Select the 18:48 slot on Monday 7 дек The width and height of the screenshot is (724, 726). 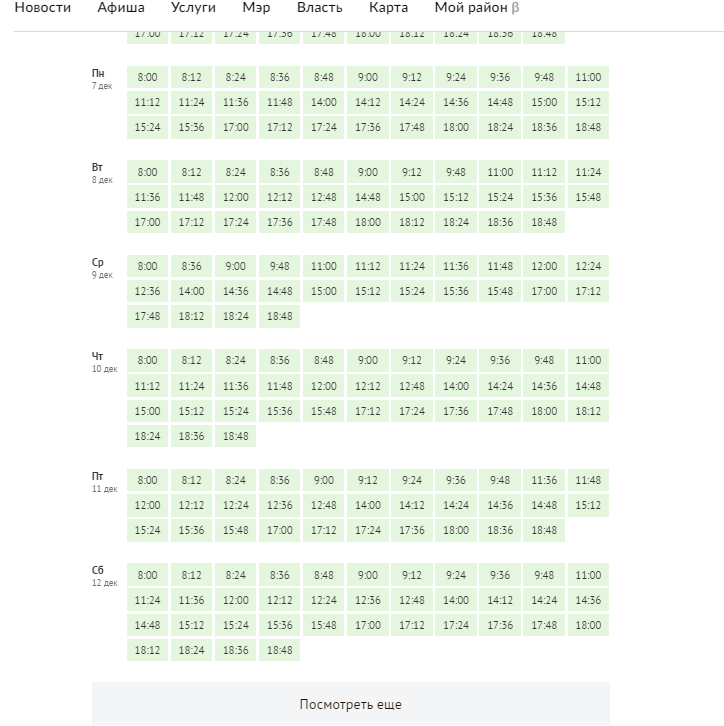[588, 128]
